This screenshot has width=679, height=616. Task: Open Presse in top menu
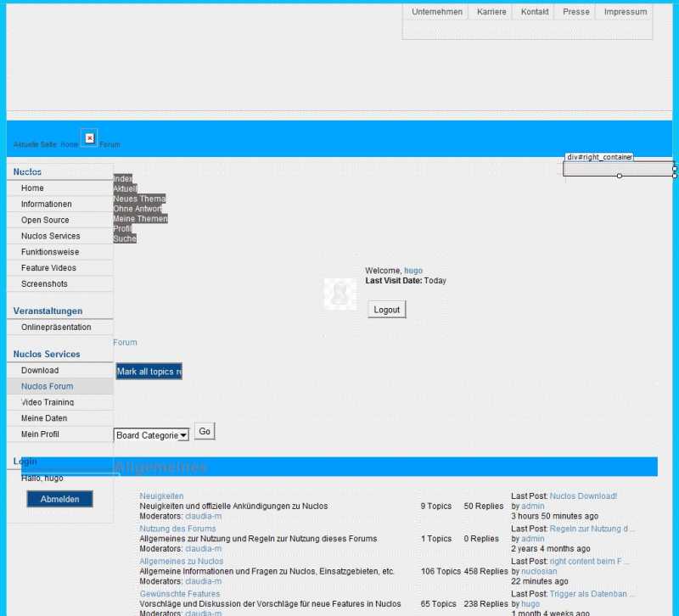(576, 12)
